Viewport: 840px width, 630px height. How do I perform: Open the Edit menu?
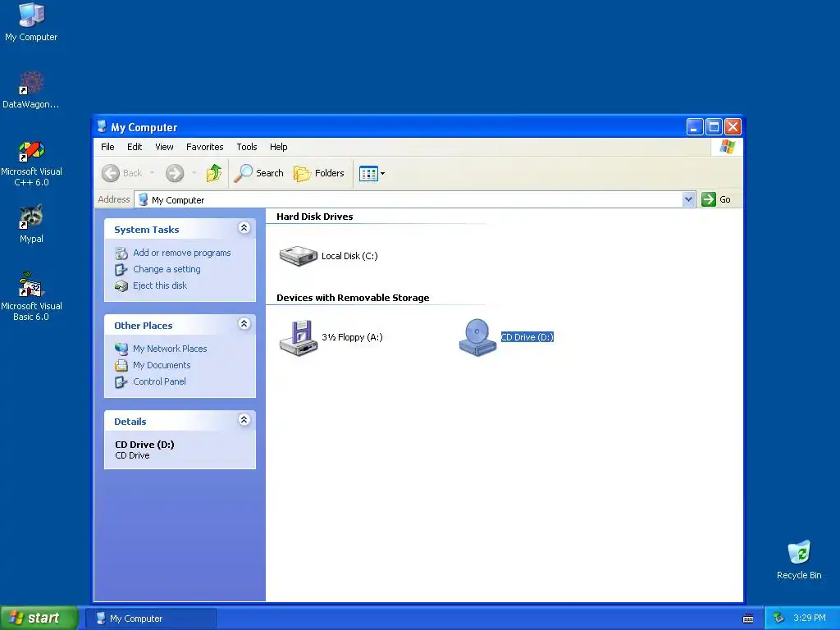pos(135,147)
